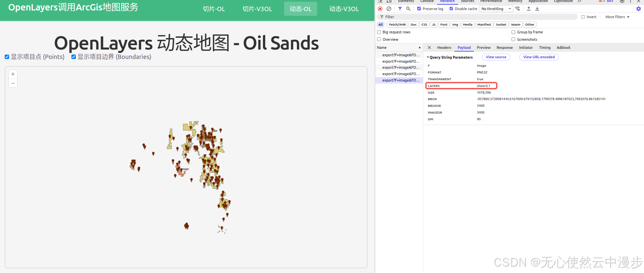Viewport: 644px width, 273px height.
Task: Open 动态-V3OL navigation link
Action: 344,9
